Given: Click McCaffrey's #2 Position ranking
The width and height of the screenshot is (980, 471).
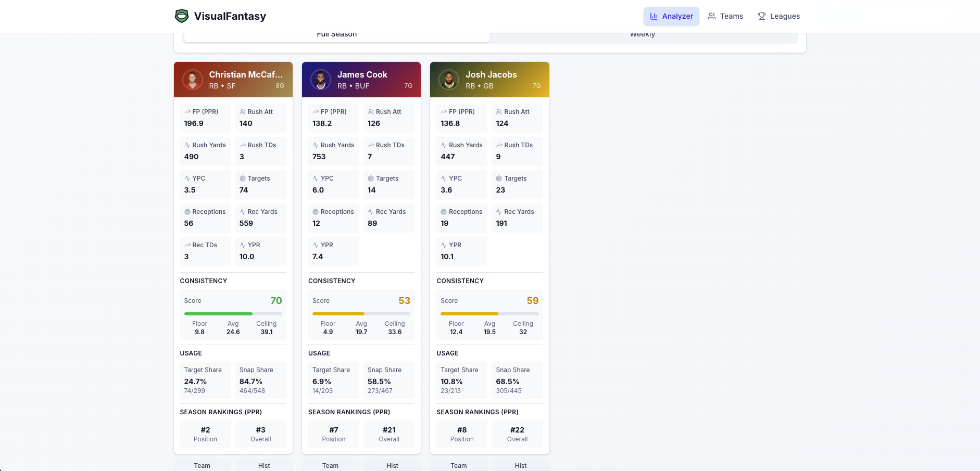Looking at the screenshot, I should tap(206, 434).
